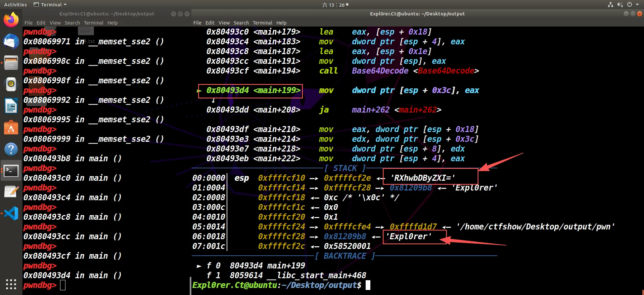Image resolution: width=644 pixels, height=295 pixels.
Task: Launch Visual Studio Code from dock
Action: coord(11,213)
